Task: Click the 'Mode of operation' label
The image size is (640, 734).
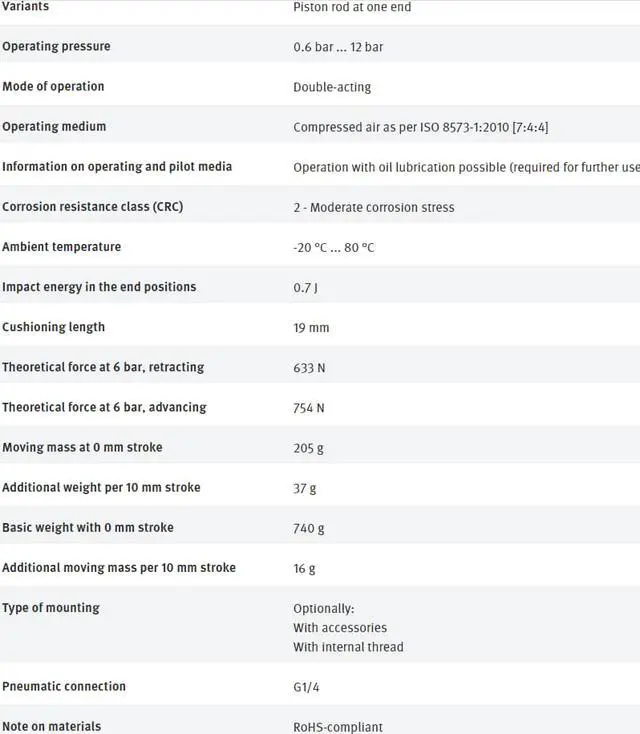Action: 53,87
